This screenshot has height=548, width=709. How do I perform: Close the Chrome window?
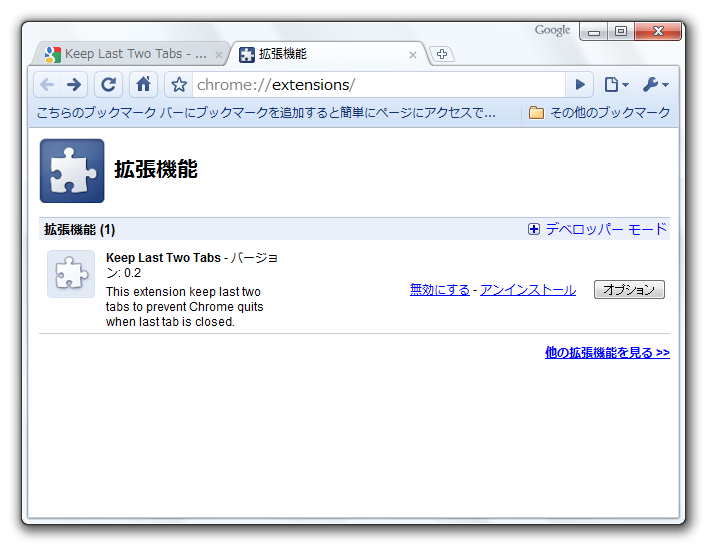pos(658,32)
